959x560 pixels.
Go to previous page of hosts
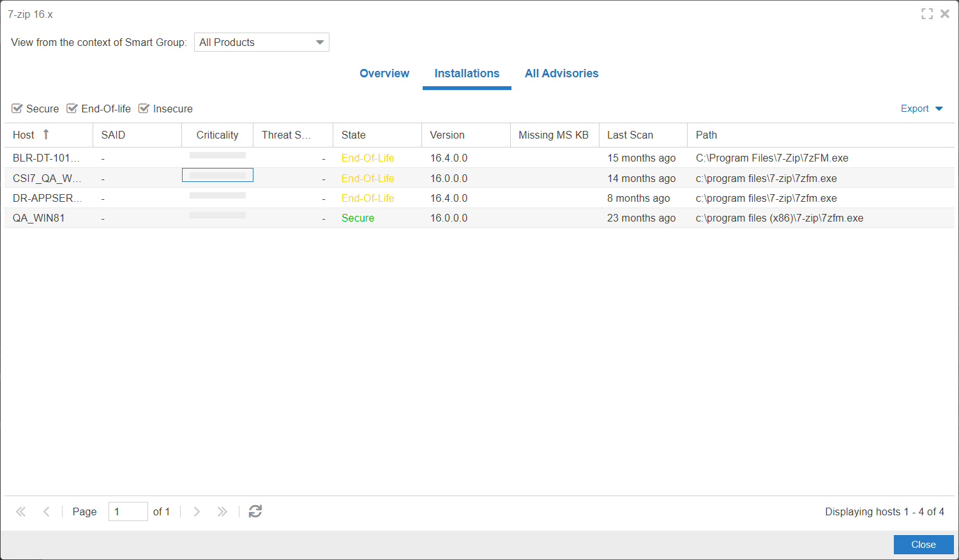tap(47, 511)
